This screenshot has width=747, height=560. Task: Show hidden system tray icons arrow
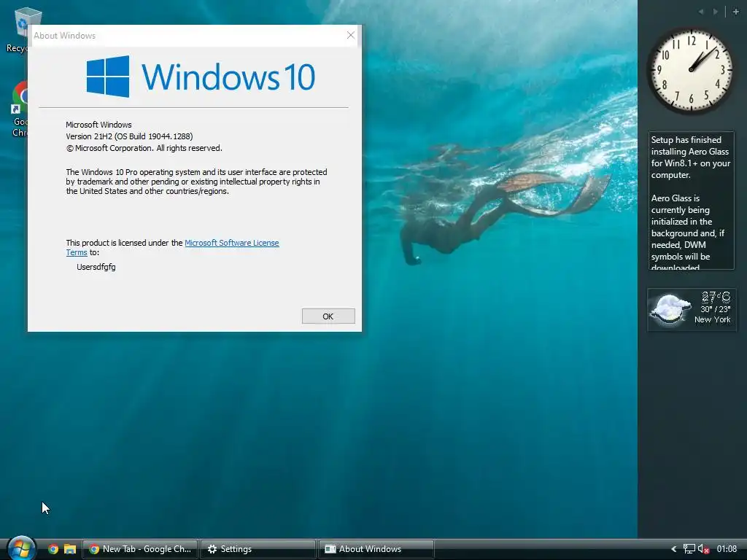pos(673,549)
